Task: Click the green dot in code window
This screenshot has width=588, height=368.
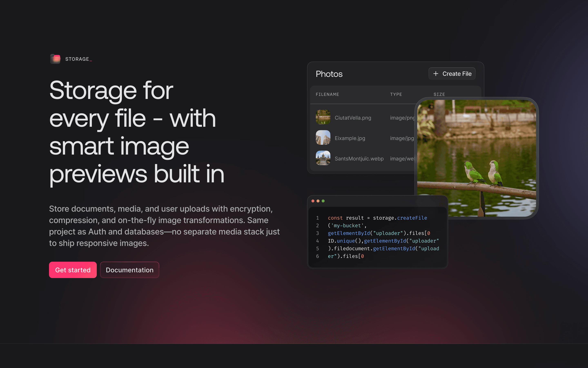Action: click(x=323, y=201)
